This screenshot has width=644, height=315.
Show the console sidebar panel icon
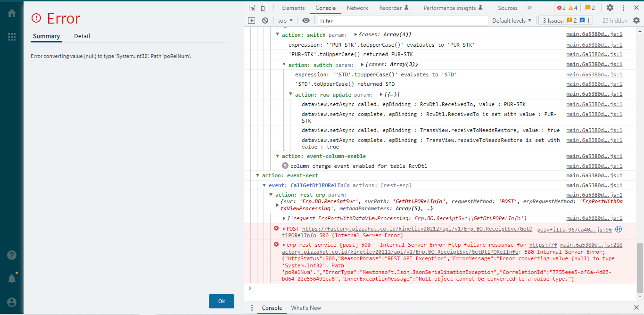[x=252, y=20]
